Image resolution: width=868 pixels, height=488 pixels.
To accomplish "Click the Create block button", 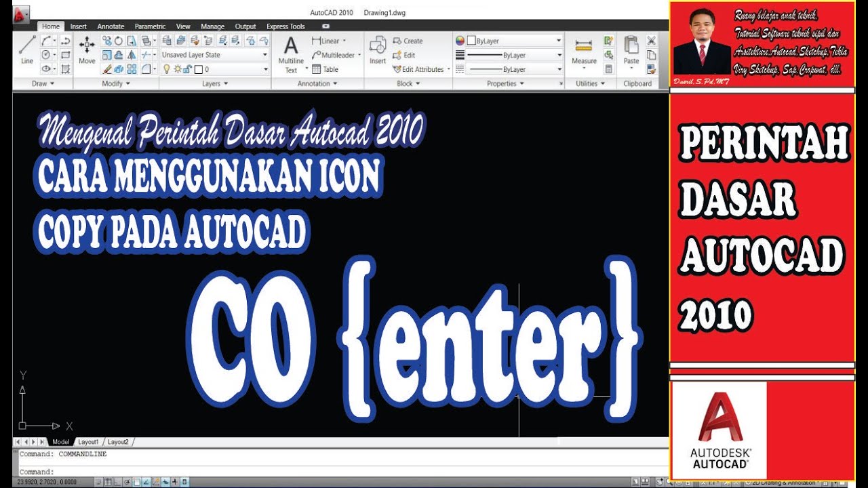I will click(408, 41).
